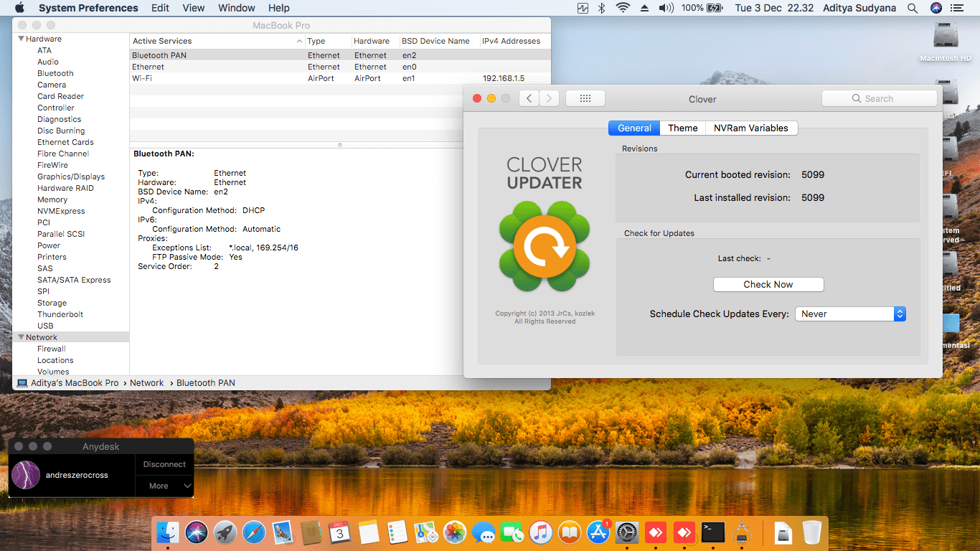Image resolution: width=980 pixels, height=551 pixels.
Task: Launch Siri from the Dock
Action: tap(197, 532)
